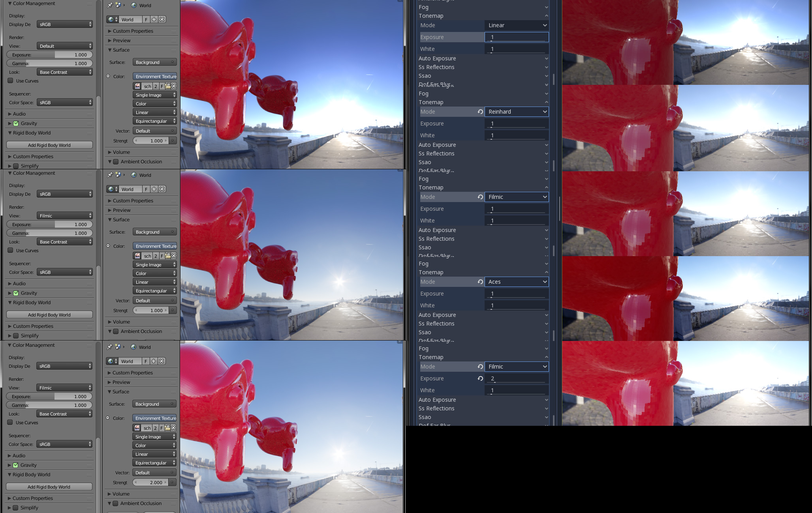
Task: Click the Add Rigid Body World button
Action: point(49,145)
